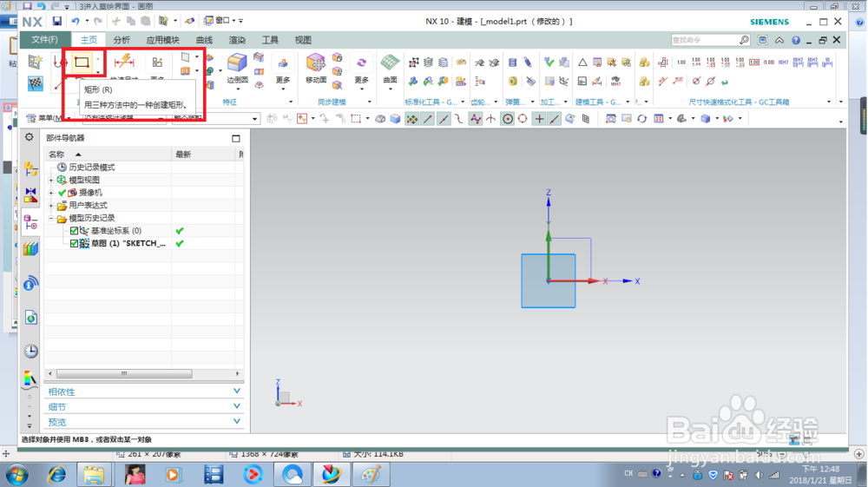Click the Save icon in title bar

click(57, 21)
